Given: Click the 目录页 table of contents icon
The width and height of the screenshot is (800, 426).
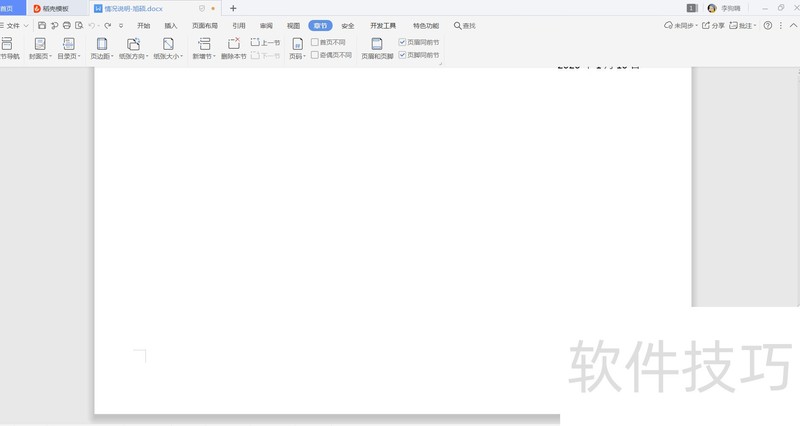Looking at the screenshot, I should pos(68,44).
